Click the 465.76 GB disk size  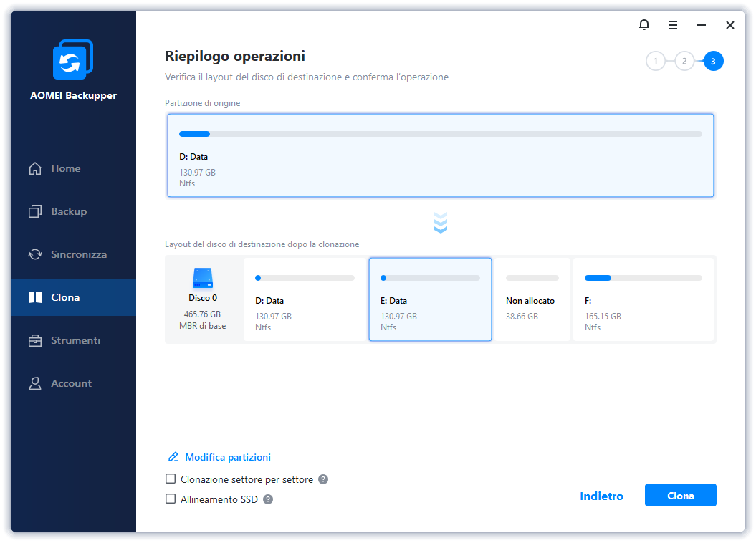click(x=202, y=314)
